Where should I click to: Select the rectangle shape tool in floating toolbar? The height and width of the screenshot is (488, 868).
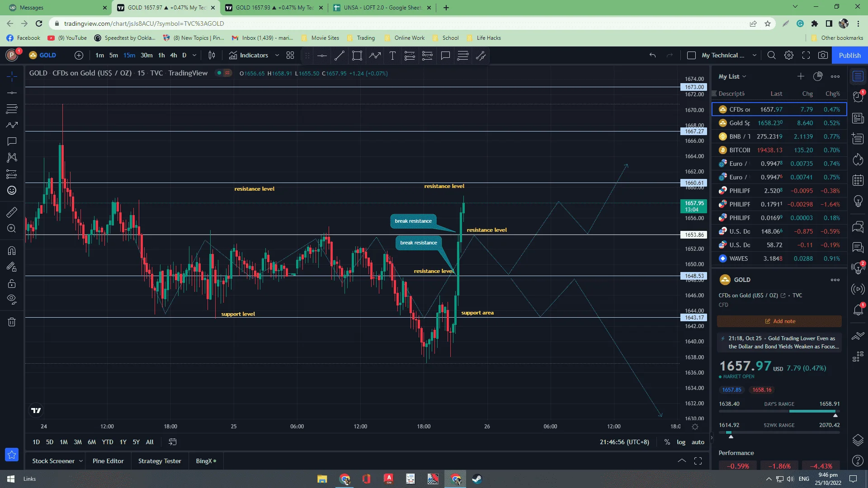pos(357,56)
